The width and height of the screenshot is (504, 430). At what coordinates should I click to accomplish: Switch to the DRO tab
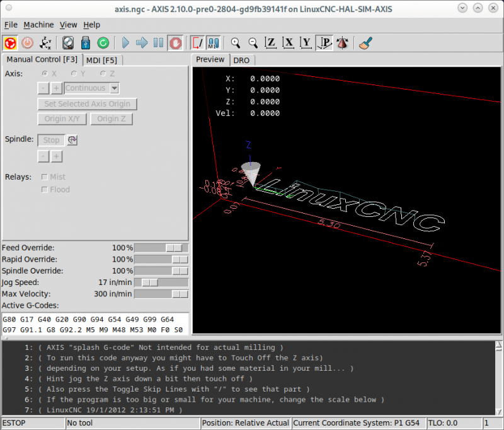[241, 61]
